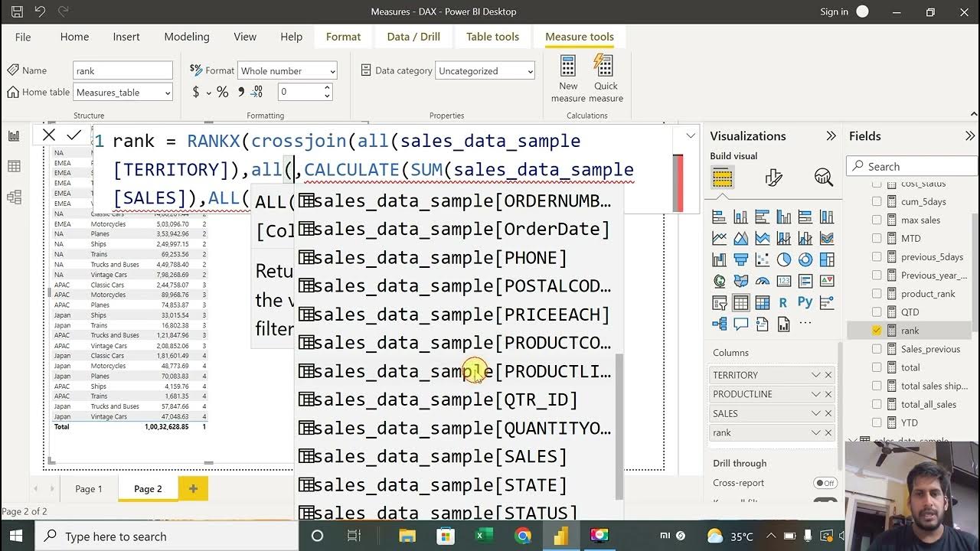Open the Home table dropdown
980x551 pixels.
click(123, 93)
